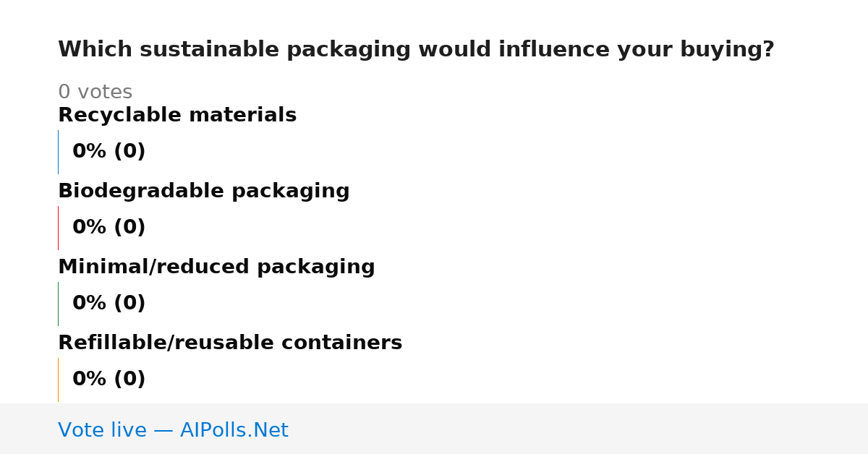Click the 0% (0) result under Minimal/reduced packaging

109,304
